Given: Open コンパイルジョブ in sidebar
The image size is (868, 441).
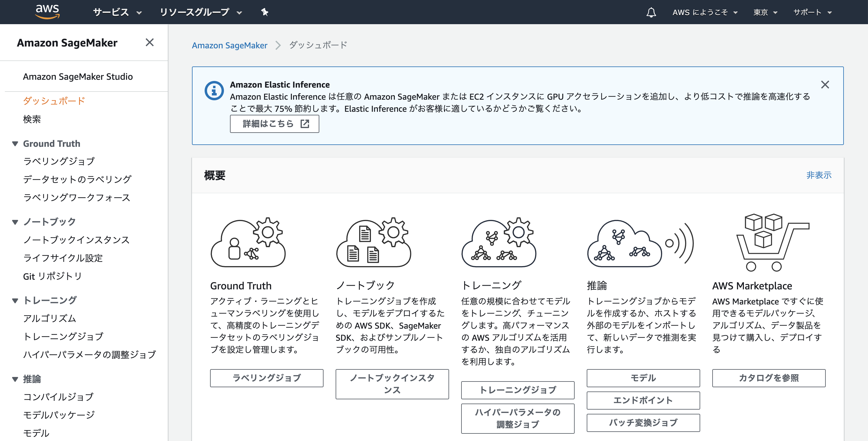Looking at the screenshot, I should (x=58, y=397).
